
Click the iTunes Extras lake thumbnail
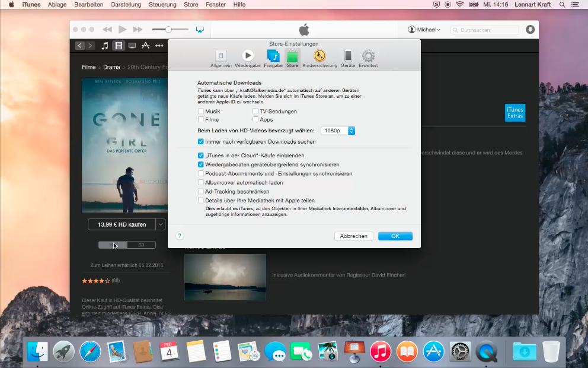tap(225, 277)
